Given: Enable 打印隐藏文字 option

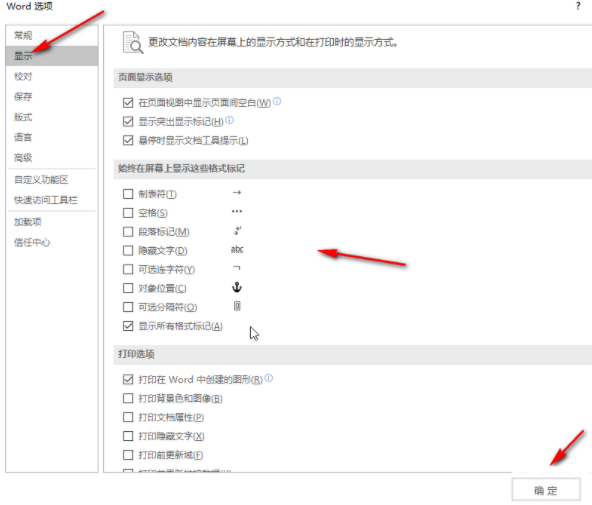Looking at the screenshot, I should click(x=128, y=436).
